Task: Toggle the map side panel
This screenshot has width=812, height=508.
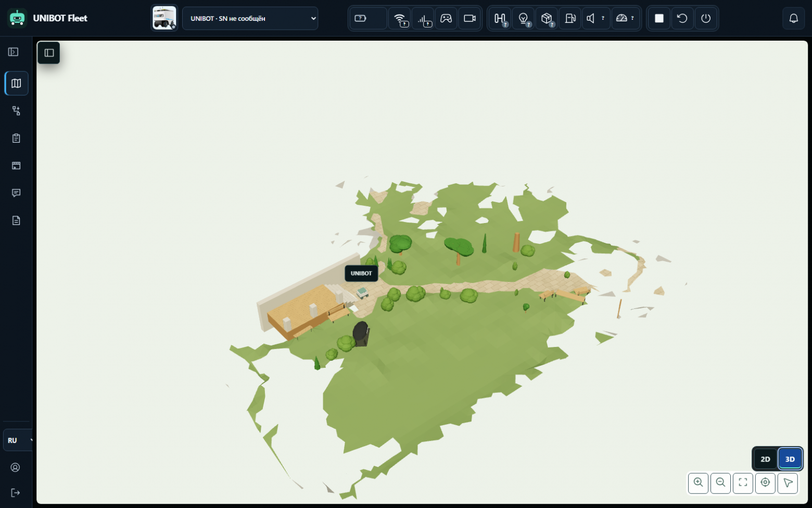Action: pos(49,53)
